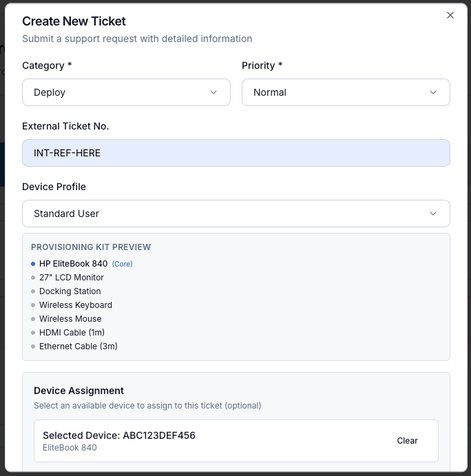The width and height of the screenshot is (471, 476).
Task: Click the External Ticket No. field label
Action: tap(65, 126)
